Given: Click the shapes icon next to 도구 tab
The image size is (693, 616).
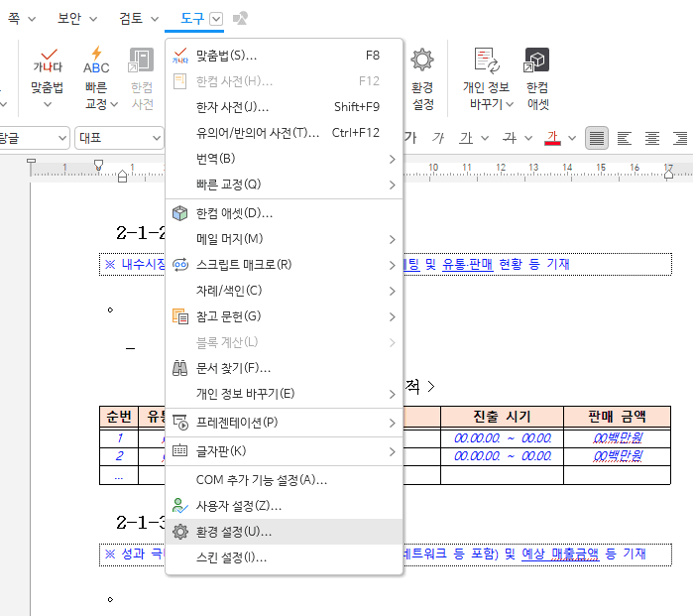Looking at the screenshot, I should pyautogui.click(x=240, y=19).
